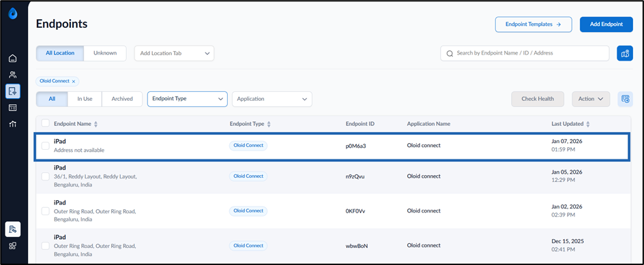Click the Jan 07, 2026 date
The width and height of the screenshot is (644, 265).
coord(567,141)
